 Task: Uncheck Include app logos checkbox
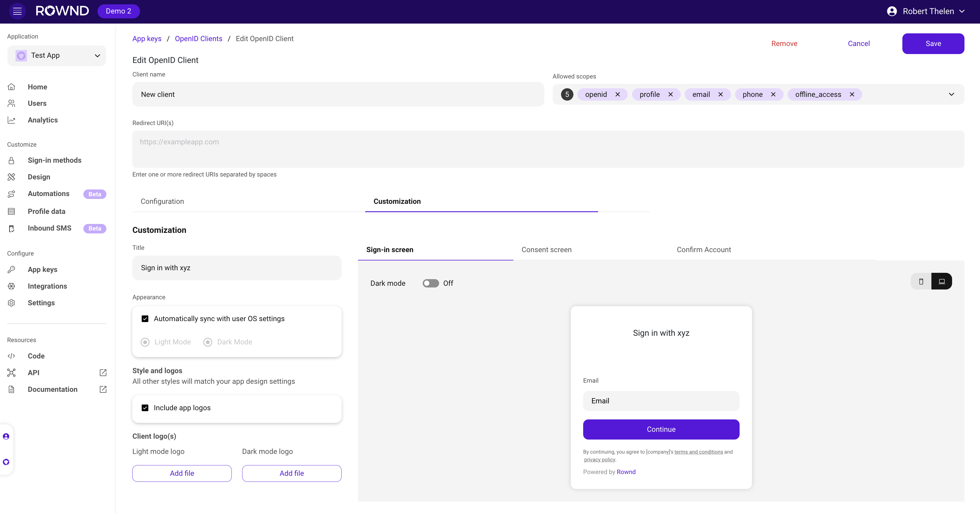click(x=145, y=408)
